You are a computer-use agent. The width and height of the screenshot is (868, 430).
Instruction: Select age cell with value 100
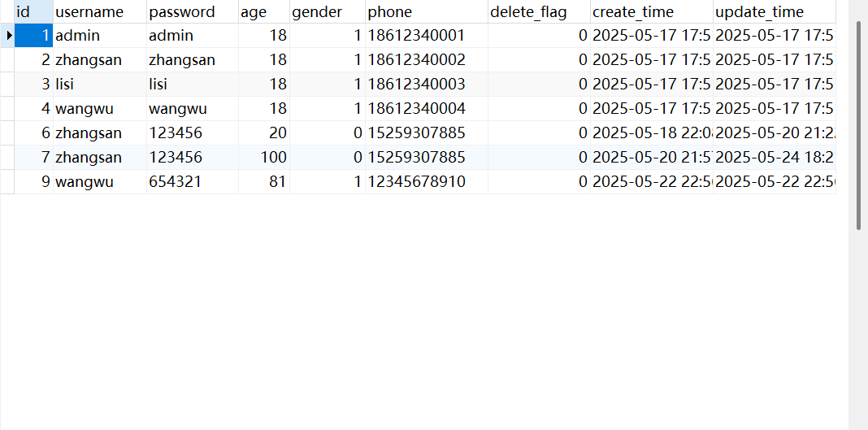point(263,157)
